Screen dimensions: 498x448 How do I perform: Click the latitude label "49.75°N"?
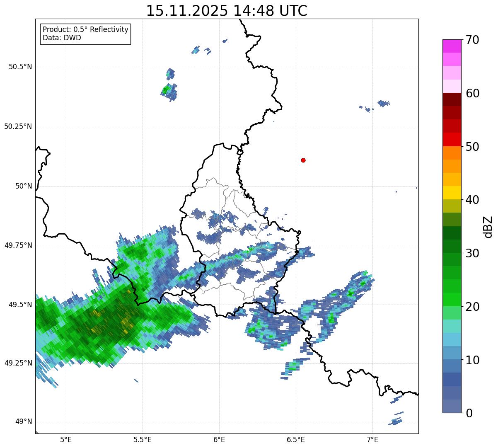(x=18, y=245)
